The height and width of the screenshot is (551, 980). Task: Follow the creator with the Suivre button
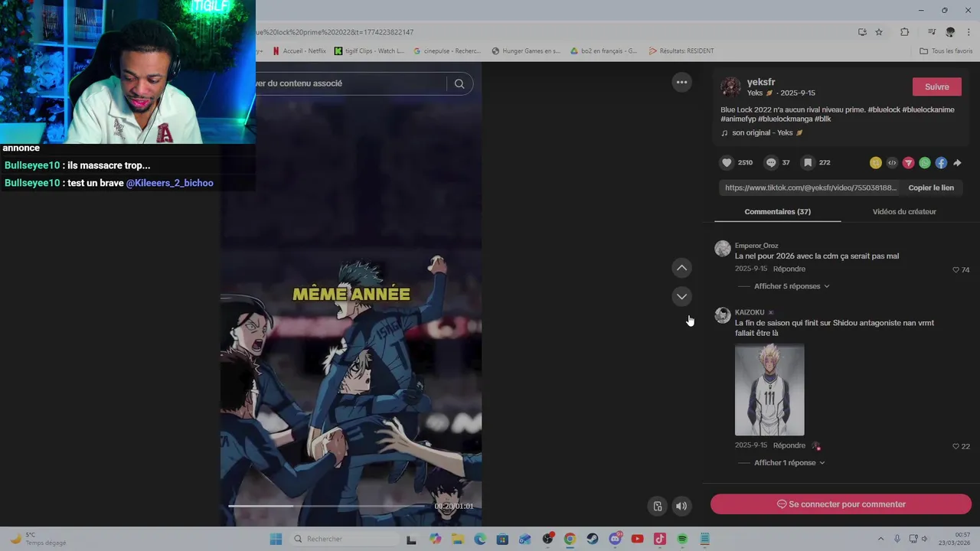(937, 86)
